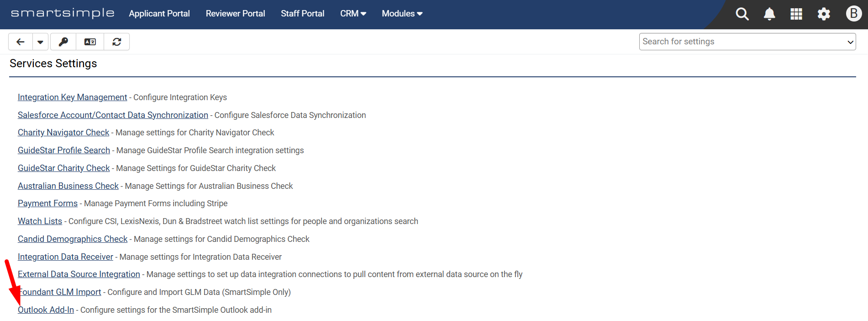This screenshot has height=321, width=868.
Task: Expand the CRM dropdown menu
Action: (353, 14)
